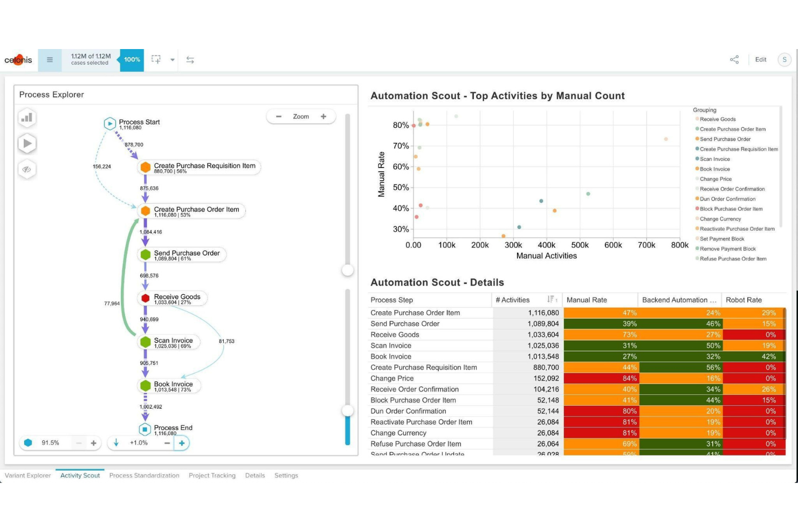Open the Settings tab

click(286, 475)
